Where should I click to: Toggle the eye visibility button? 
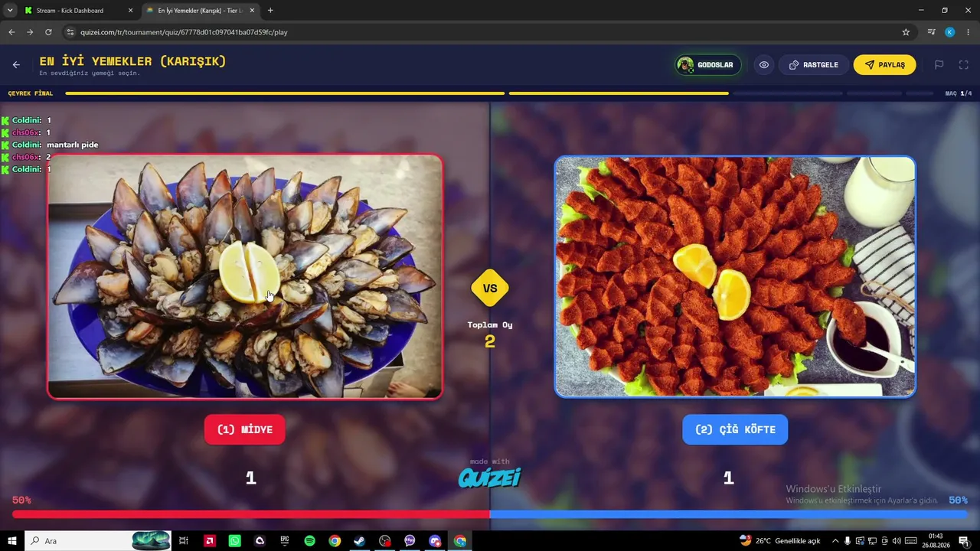tap(764, 65)
